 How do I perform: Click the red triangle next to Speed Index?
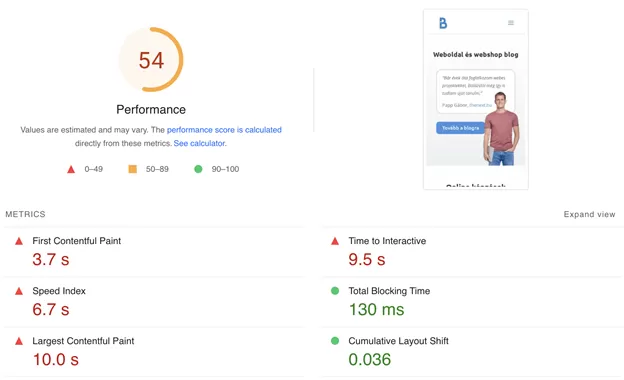coord(19,291)
